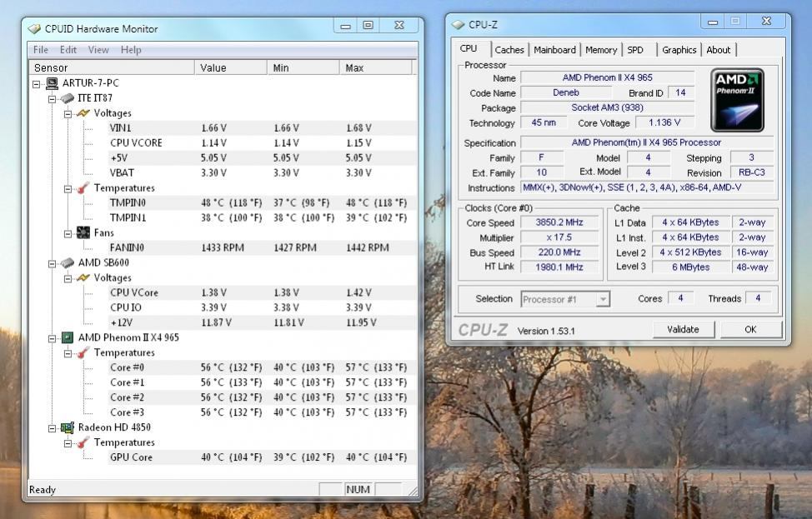Click the thermometer icon under Radeon HD 4850

[x=83, y=443]
